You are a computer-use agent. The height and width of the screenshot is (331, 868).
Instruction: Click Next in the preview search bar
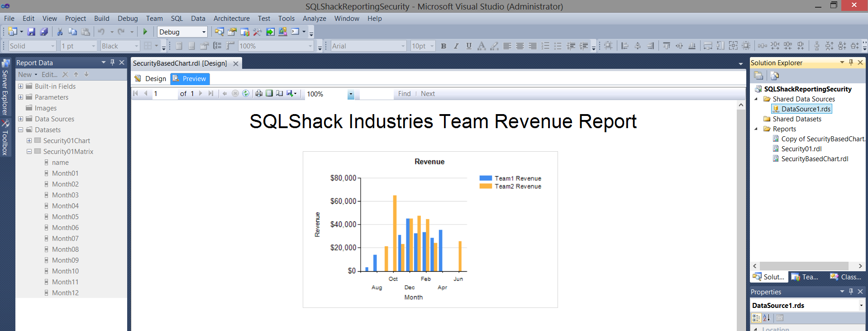click(x=428, y=94)
